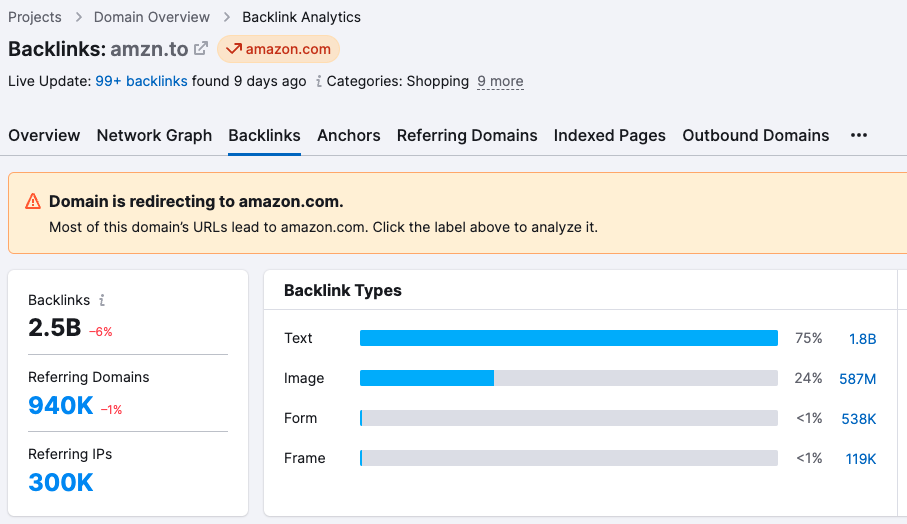
Task: Click the Backlinks metric info icon
Action: click(102, 300)
